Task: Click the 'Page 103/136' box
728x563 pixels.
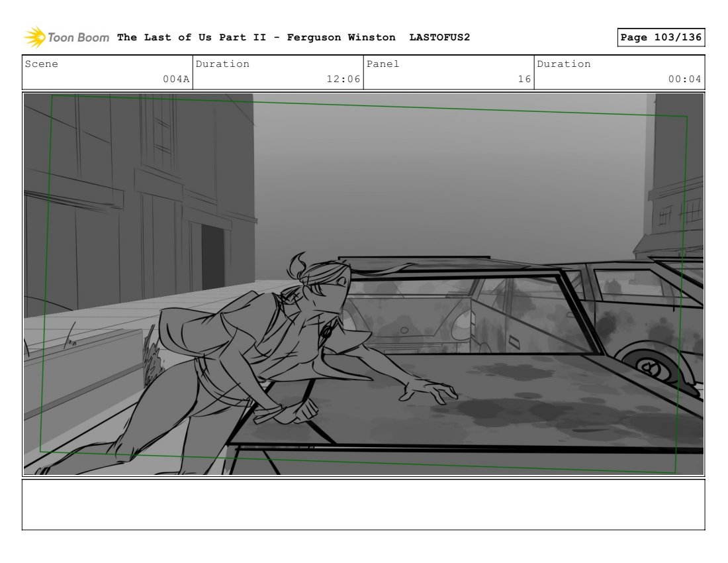Action: click(660, 37)
